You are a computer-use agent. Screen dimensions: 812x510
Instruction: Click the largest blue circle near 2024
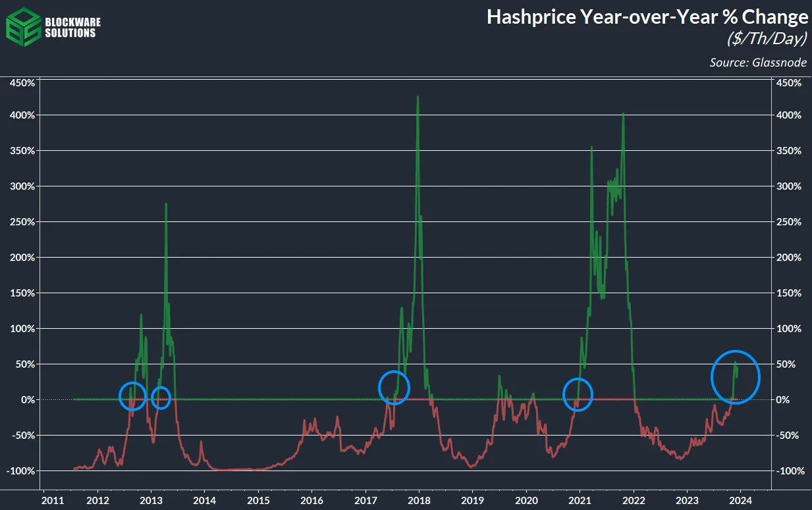[x=736, y=377]
